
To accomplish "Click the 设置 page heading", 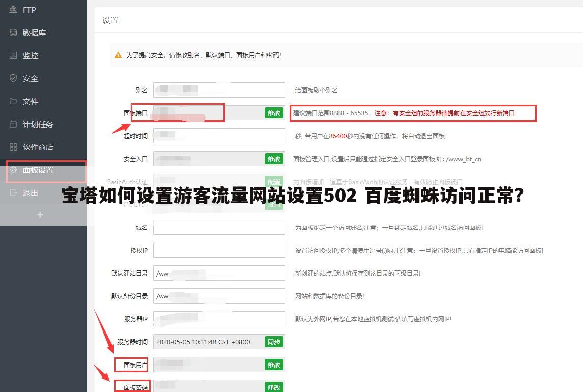I will 110,20.
